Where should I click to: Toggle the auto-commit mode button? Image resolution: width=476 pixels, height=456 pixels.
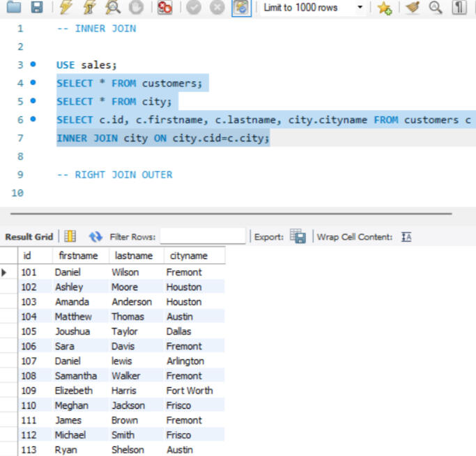pos(241,8)
